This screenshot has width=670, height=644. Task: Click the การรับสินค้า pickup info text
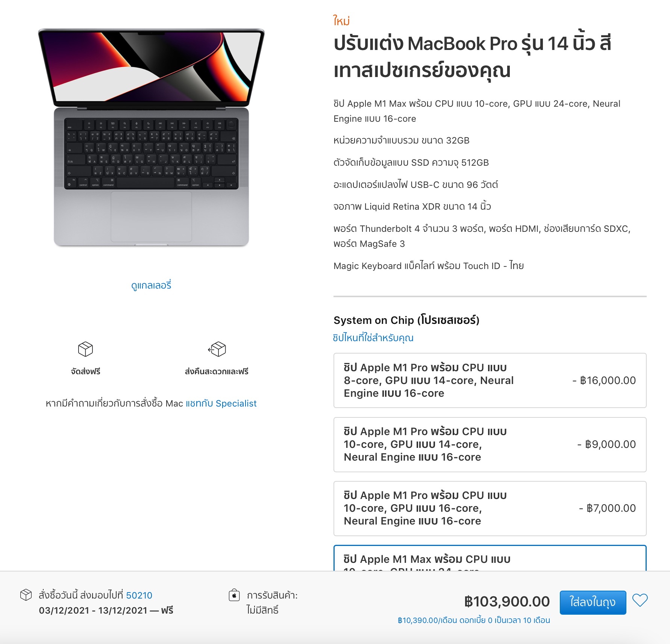[272, 595]
